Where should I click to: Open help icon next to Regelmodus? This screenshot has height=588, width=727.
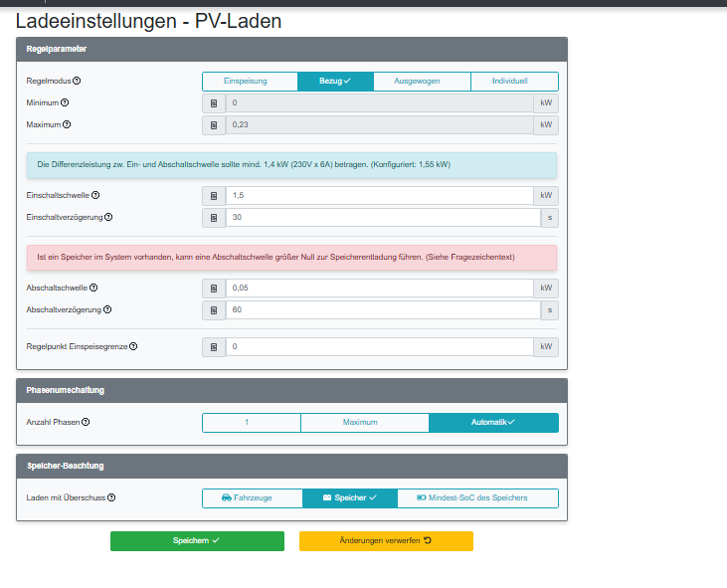[x=77, y=81]
